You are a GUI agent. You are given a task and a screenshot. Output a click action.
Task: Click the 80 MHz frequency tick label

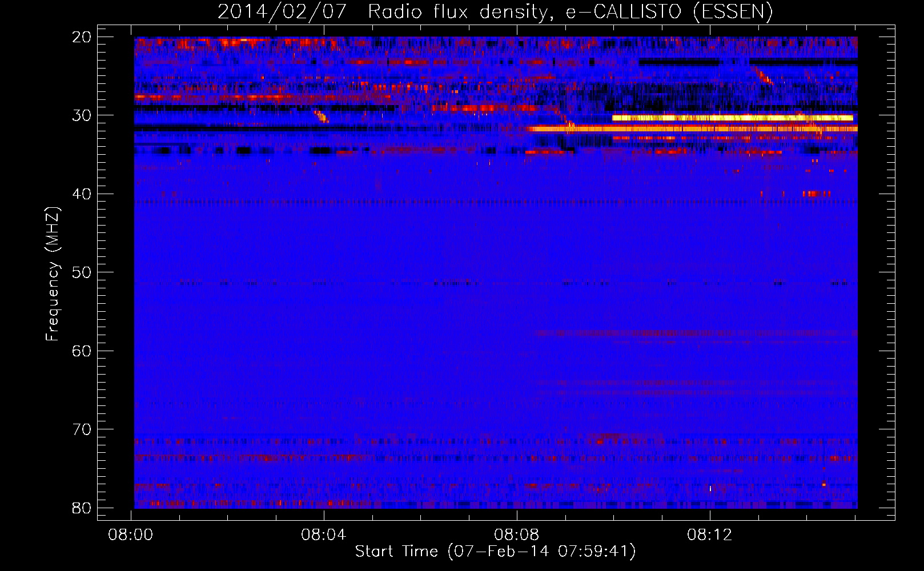coord(82,508)
